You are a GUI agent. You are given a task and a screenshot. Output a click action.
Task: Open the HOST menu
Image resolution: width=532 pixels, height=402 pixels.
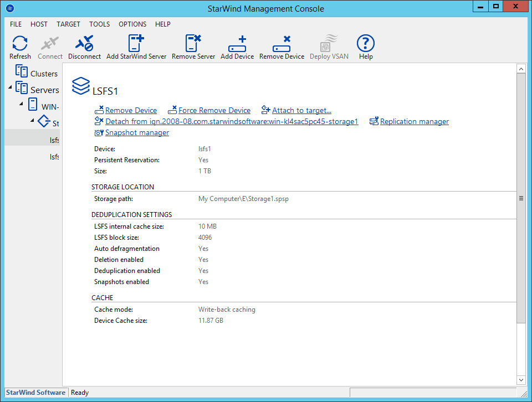pos(39,24)
